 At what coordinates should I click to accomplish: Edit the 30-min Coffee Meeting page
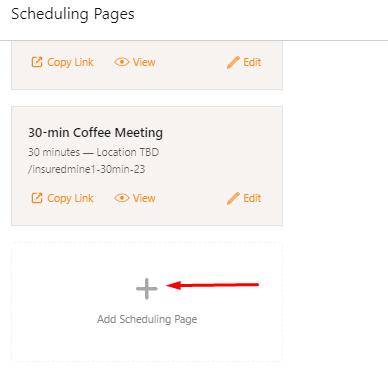click(x=252, y=198)
